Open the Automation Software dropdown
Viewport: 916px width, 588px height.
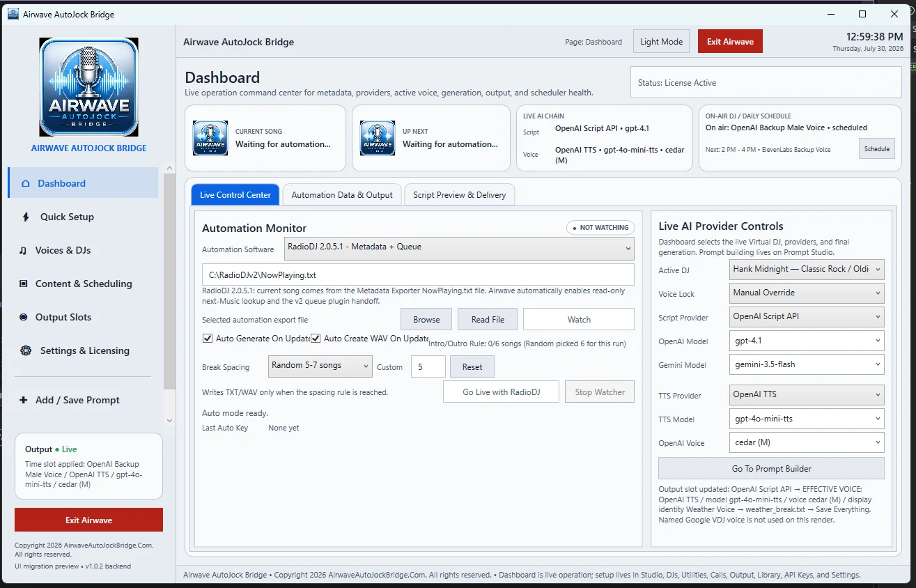460,247
